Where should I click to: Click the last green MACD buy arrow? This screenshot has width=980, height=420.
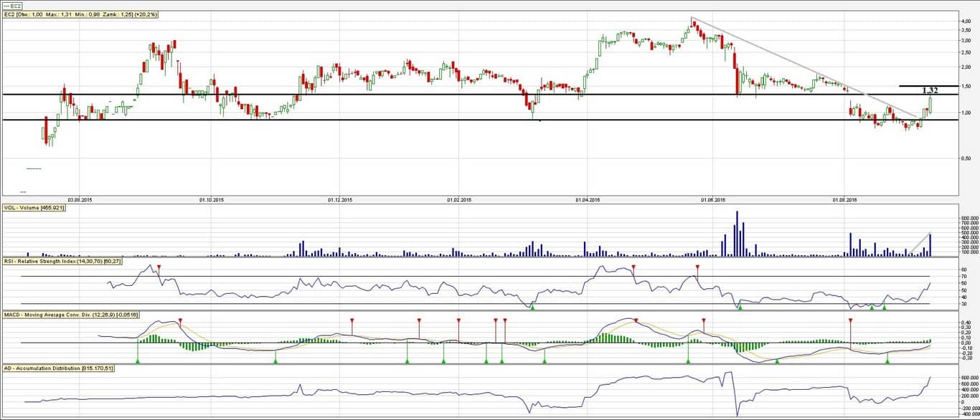(x=887, y=361)
